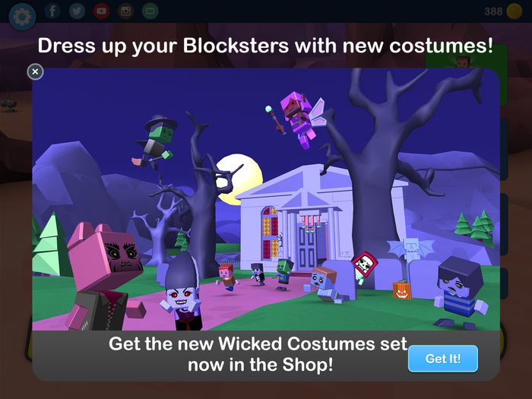This screenshot has height=399, width=532.
Task: Tap the flying green witch character
Action: [x=154, y=143]
